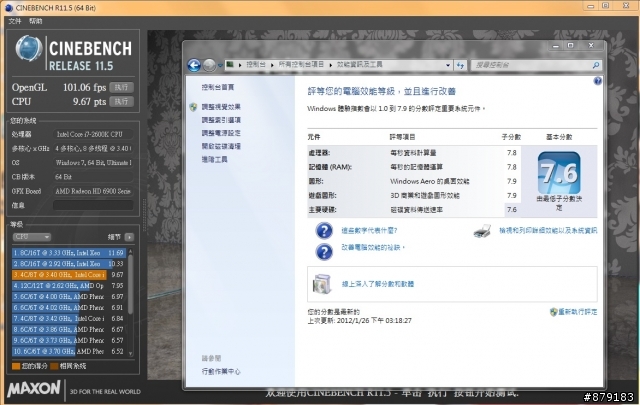Select ranking row 8C/16T @ 2.92 GHz 10.33
Screen dimensions: 640x405
(x=69, y=264)
